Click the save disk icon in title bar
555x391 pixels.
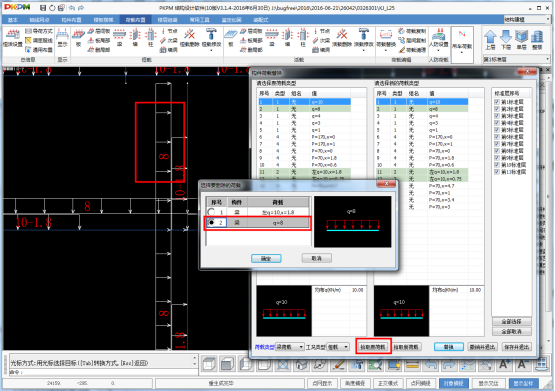43,8
